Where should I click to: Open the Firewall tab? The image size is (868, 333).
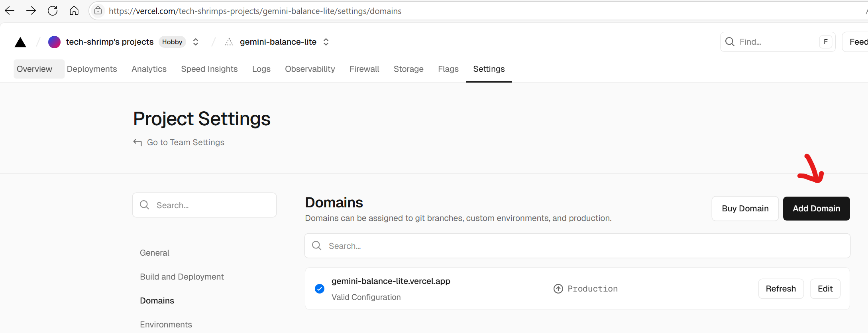(x=364, y=69)
